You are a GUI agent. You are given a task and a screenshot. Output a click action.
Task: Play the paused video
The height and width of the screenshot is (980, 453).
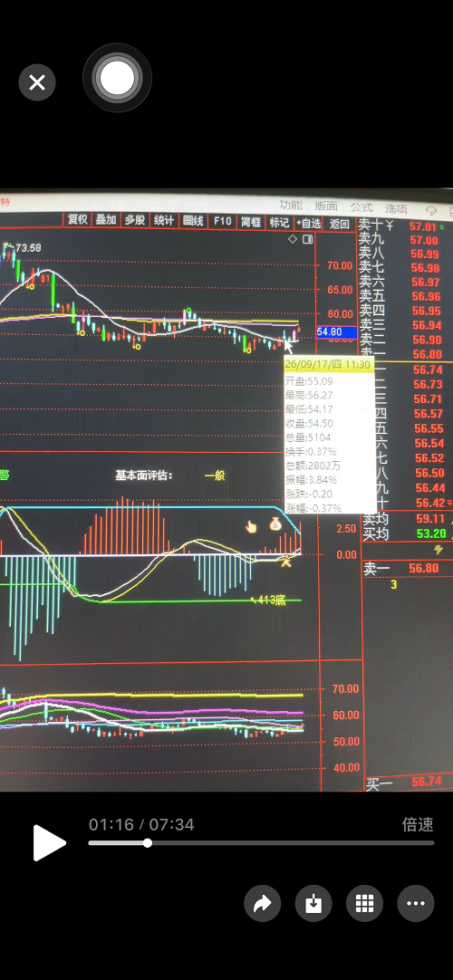49,841
